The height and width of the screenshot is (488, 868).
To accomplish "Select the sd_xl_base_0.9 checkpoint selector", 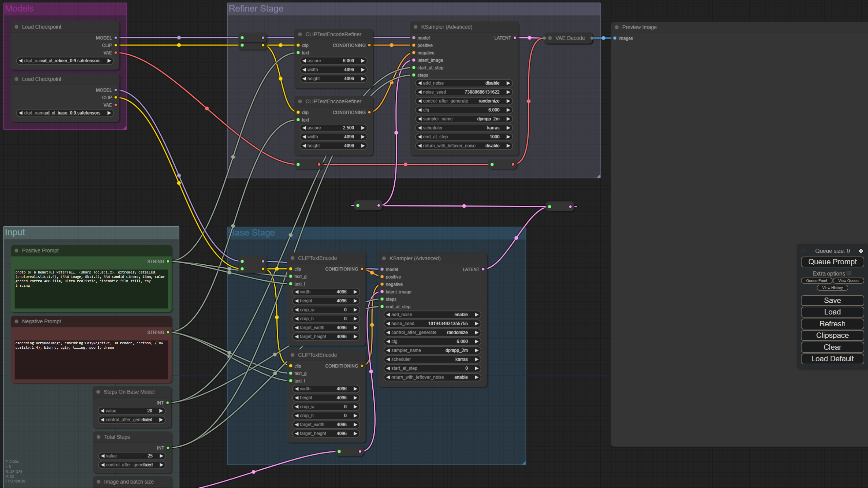I will [x=64, y=113].
